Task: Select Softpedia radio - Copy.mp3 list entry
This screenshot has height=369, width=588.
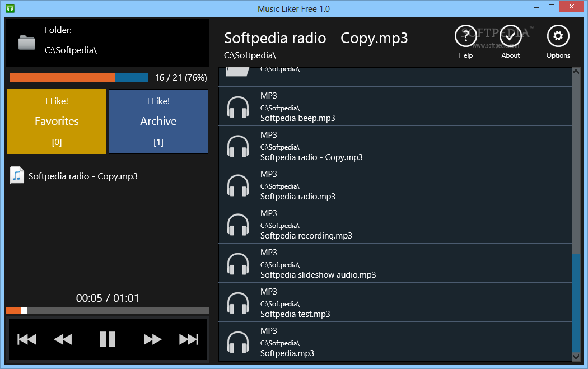Action: pyautogui.click(x=395, y=146)
